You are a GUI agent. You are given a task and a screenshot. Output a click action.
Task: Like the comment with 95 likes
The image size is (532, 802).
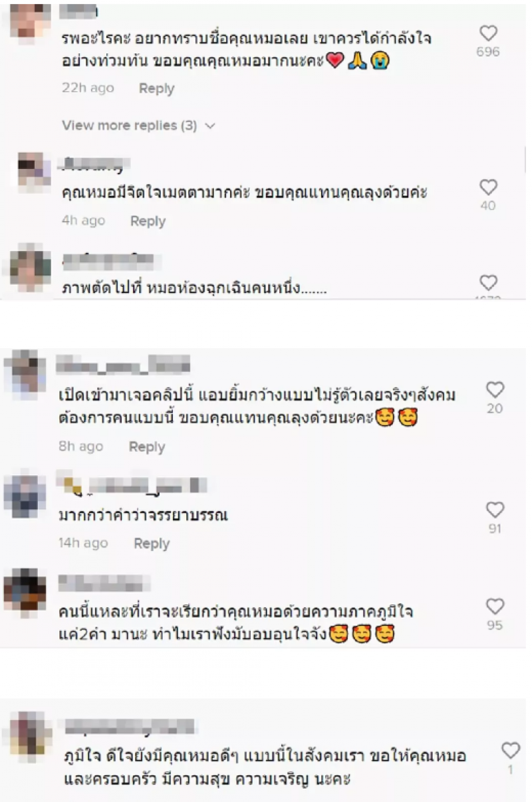[495, 606]
